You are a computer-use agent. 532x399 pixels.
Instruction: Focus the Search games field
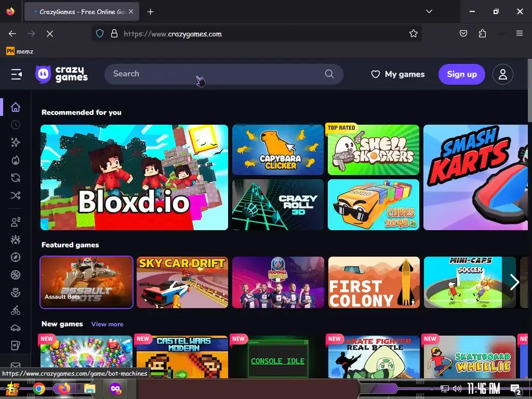(224, 74)
